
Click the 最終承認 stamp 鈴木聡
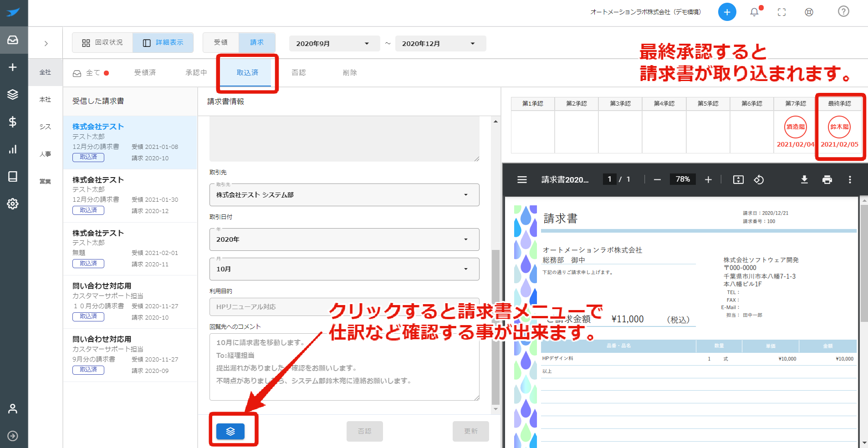pos(839,127)
